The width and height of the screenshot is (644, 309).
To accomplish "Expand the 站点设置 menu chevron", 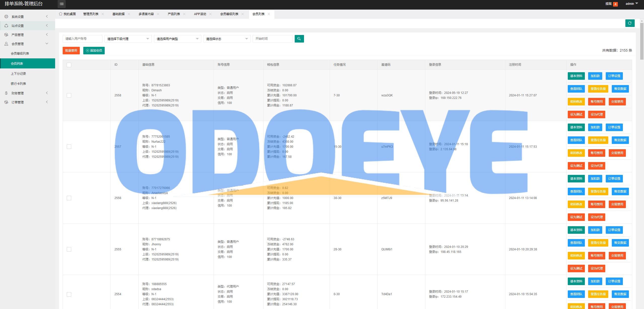I will (47, 25).
